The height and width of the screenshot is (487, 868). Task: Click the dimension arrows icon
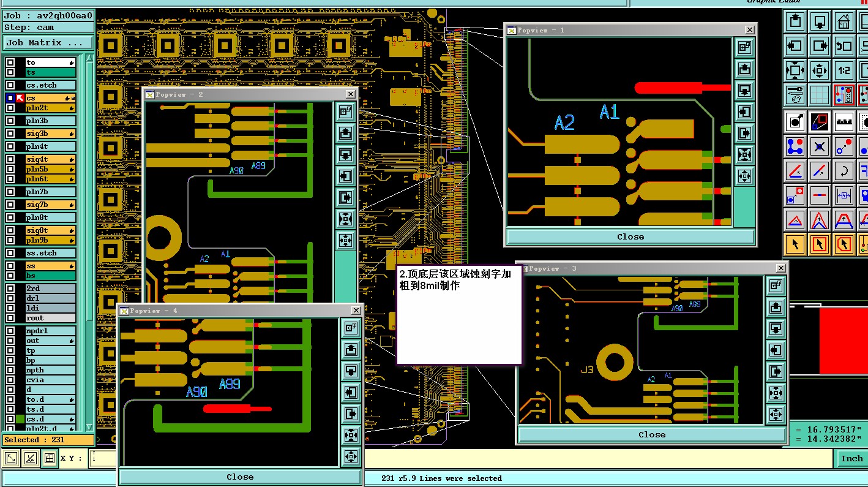(844, 195)
